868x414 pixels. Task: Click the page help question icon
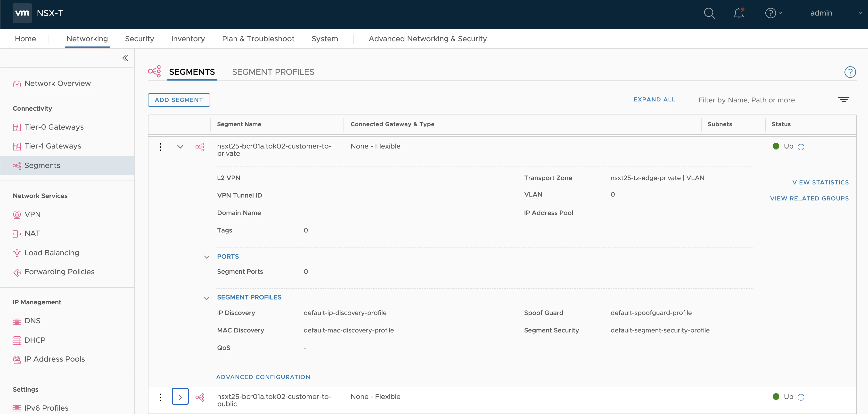pyautogui.click(x=850, y=72)
